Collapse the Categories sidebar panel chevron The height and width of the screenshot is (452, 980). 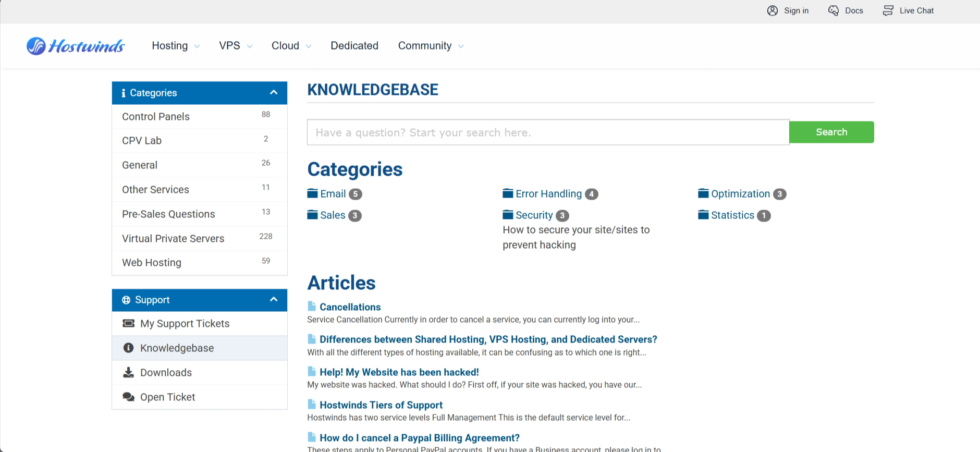[x=274, y=92]
